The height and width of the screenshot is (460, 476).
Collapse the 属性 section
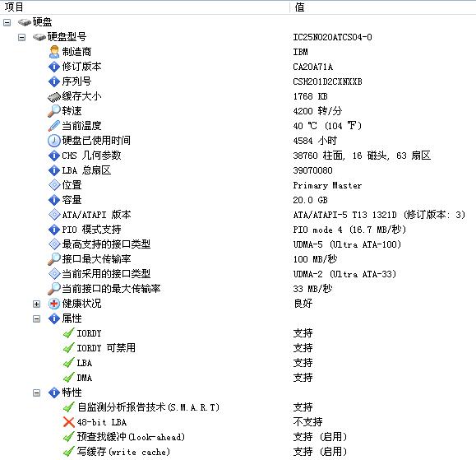point(36,318)
